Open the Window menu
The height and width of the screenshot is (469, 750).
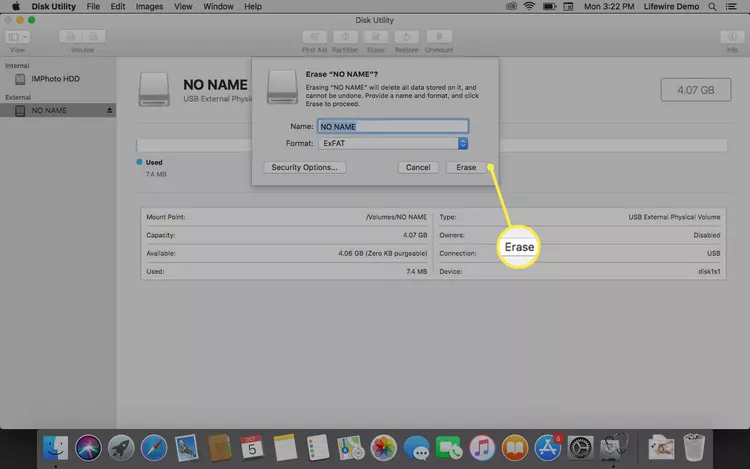[x=217, y=6]
